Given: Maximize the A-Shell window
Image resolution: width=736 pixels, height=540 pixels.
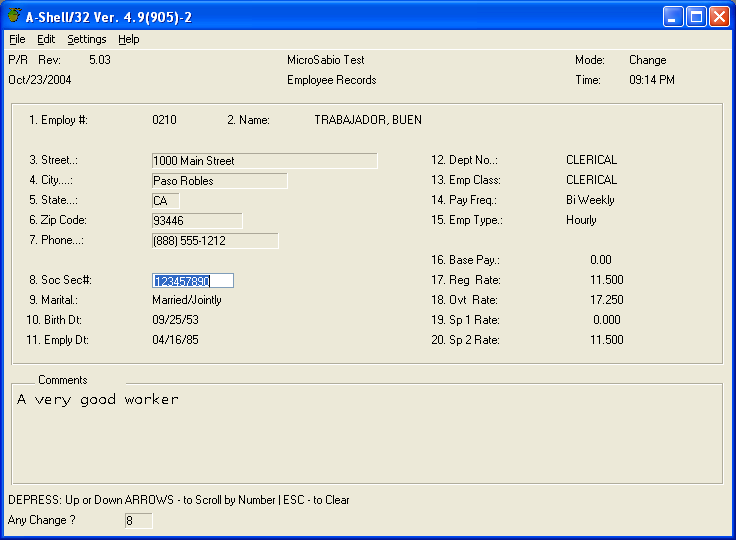Looking at the screenshot, I should [x=695, y=16].
